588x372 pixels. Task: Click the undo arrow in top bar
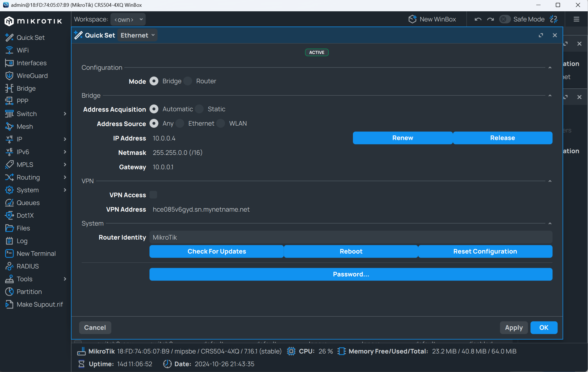(x=478, y=19)
